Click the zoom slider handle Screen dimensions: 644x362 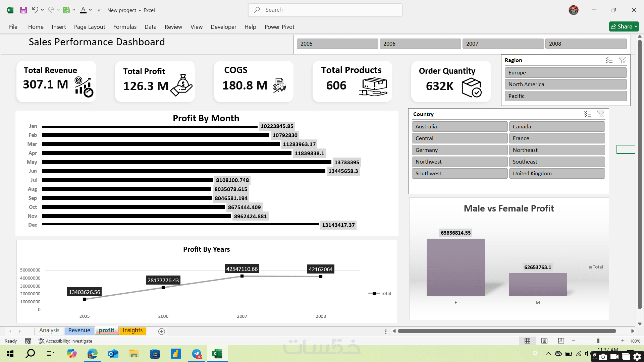[x=598, y=341]
